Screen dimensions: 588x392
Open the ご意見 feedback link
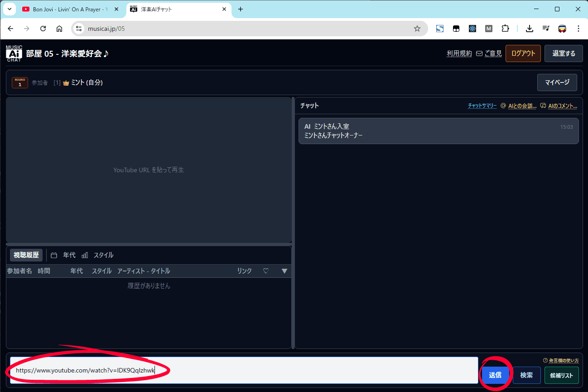pyautogui.click(x=489, y=53)
